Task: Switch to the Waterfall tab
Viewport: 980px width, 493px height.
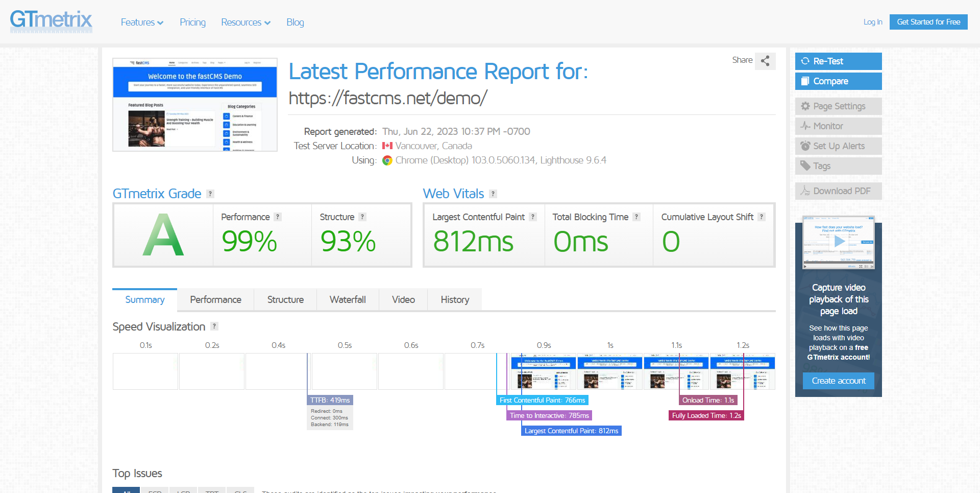Action: [x=348, y=300]
